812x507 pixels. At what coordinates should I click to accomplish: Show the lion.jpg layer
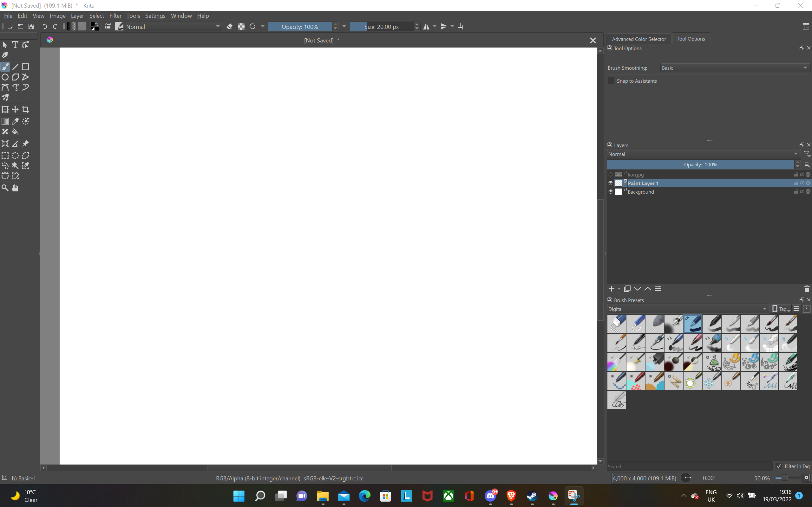610,174
